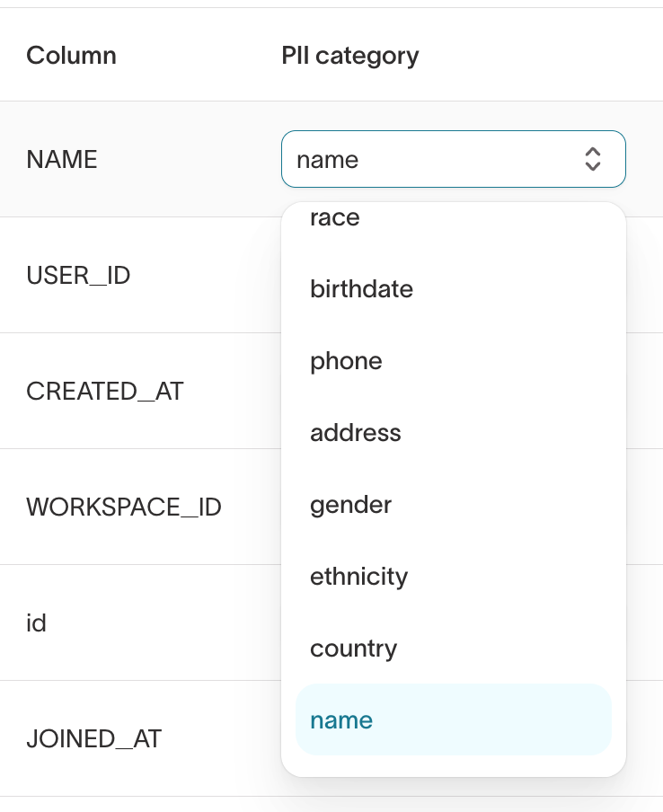Select the CREATED_AT row label
663x812 pixels.
tap(104, 392)
